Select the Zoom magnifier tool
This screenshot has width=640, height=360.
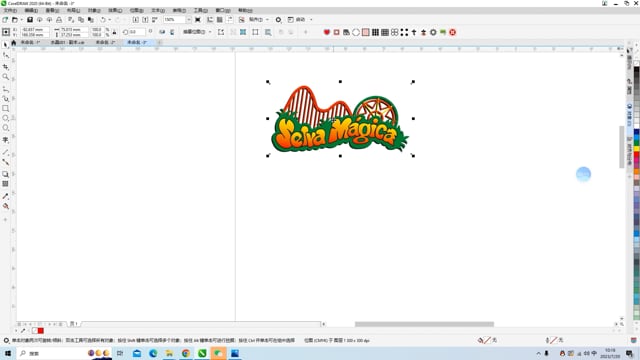click(6, 77)
